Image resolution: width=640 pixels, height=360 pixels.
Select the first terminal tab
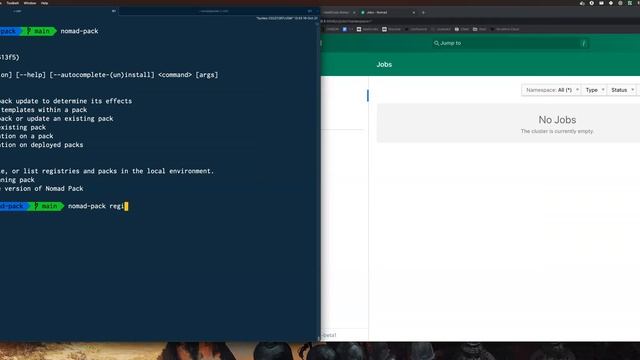click(x=58, y=11)
